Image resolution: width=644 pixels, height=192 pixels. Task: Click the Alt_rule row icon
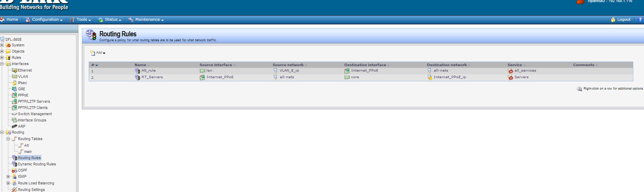tap(137, 71)
